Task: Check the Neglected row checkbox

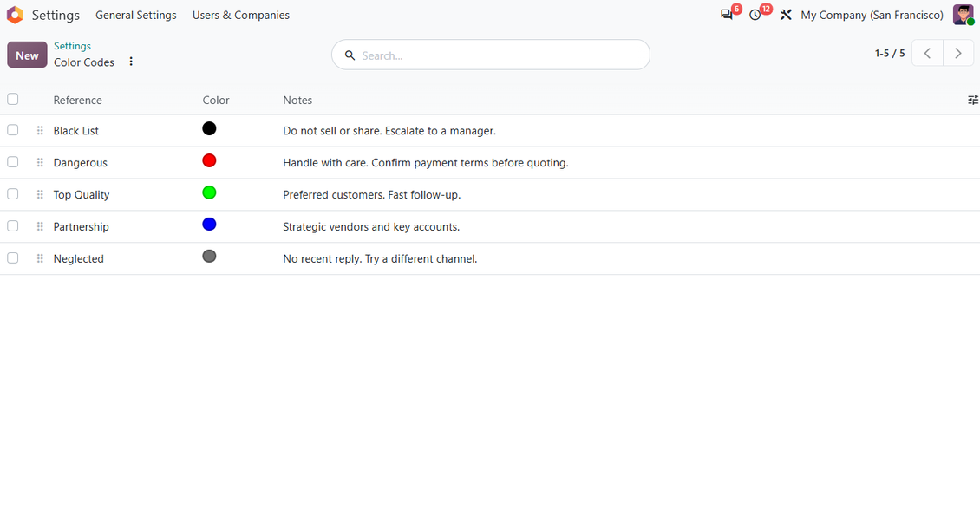Action: coord(12,257)
